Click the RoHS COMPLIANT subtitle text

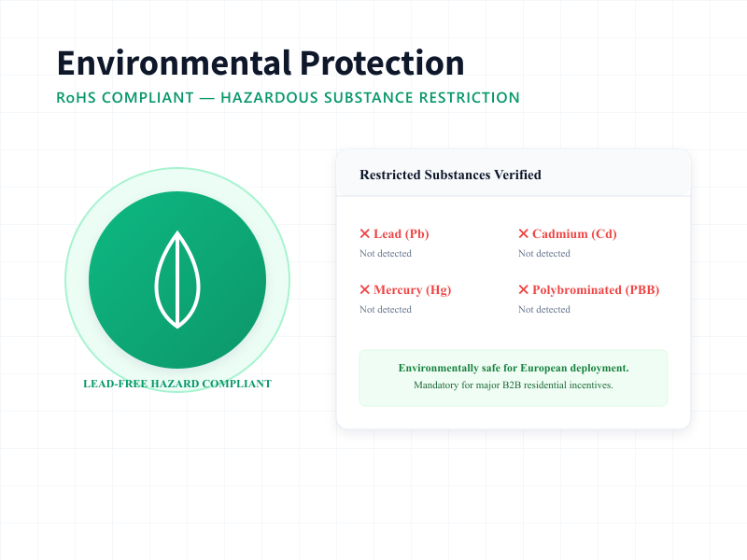(x=288, y=98)
